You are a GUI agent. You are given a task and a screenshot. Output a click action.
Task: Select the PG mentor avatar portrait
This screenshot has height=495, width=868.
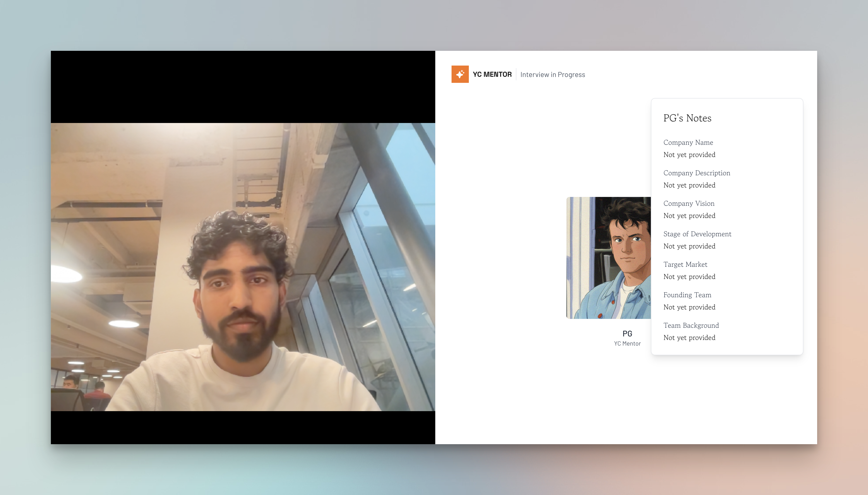tap(608, 258)
